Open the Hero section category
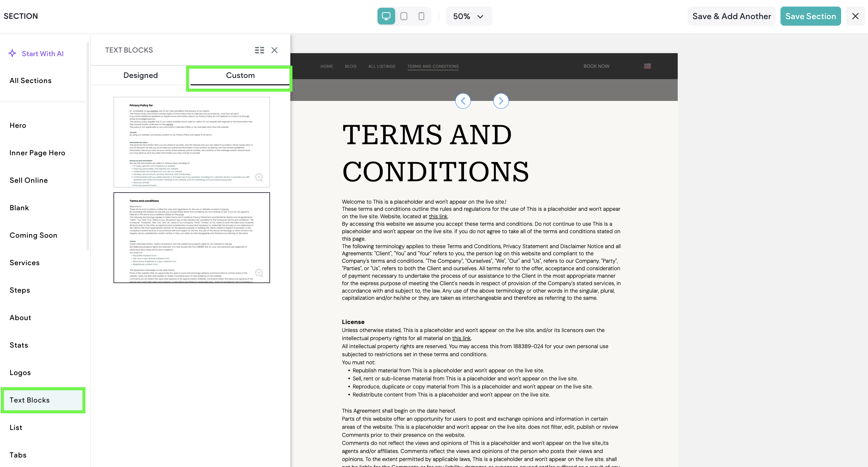This screenshot has height=467, width=868. 18,125
